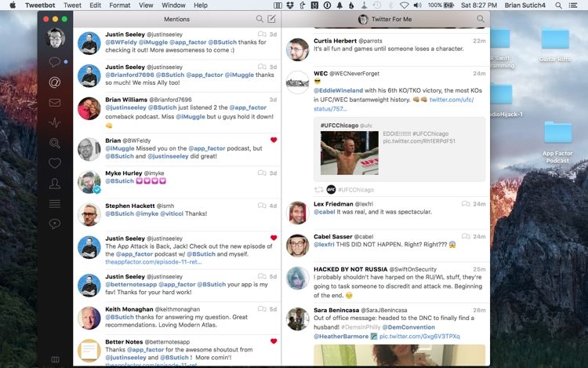The width and height of the screenshot is (588, 368).
Task: Click Curtis Herbert's avatar
Action: pos(297,49)
